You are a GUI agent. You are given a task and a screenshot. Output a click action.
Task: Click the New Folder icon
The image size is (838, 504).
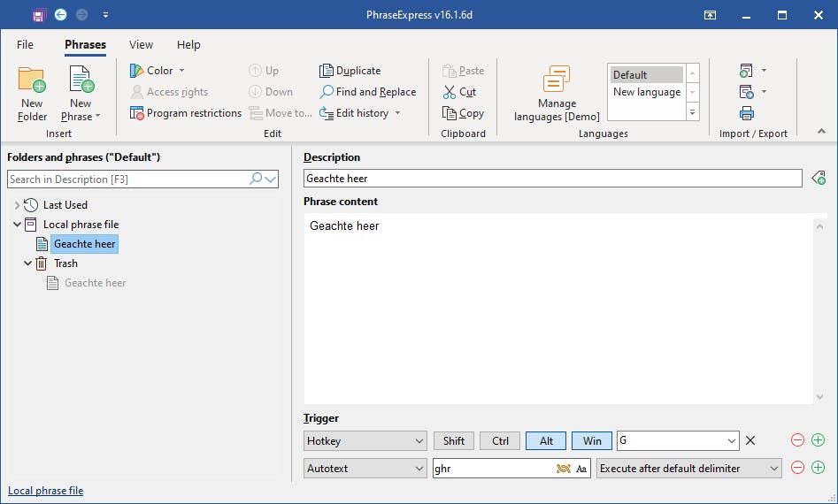(x=32, y=81)
